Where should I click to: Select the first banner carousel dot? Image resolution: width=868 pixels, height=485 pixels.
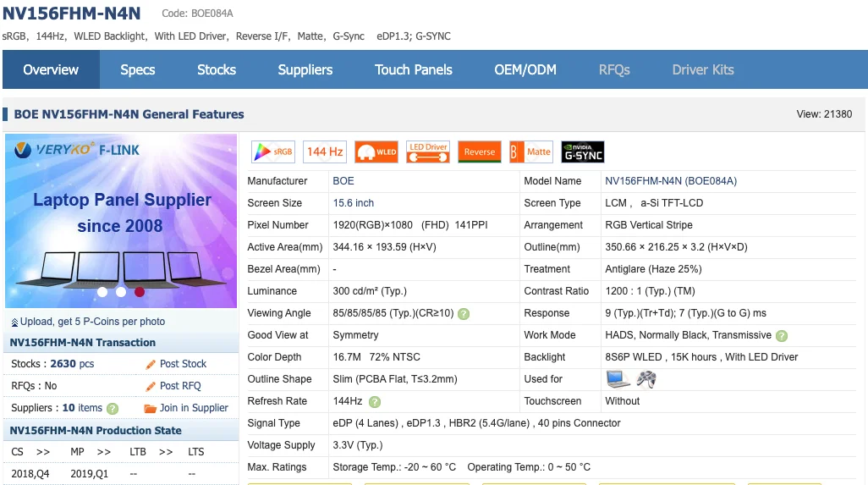coord(102,292)
